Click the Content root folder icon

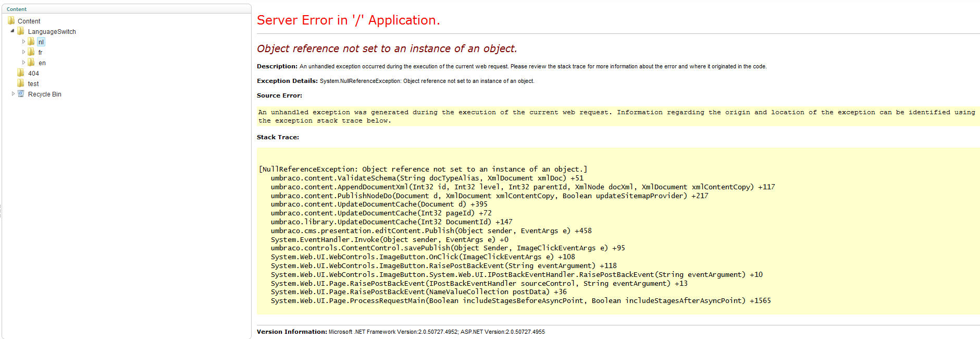point(11,21)
